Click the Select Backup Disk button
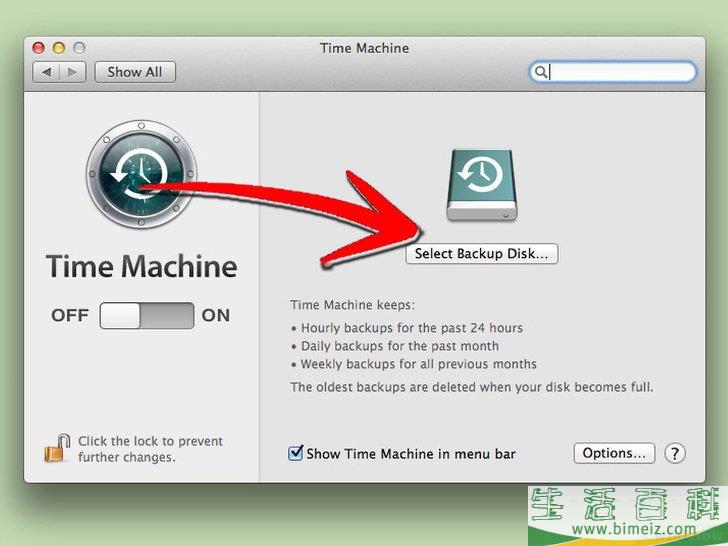 click(x=481, y=254)
